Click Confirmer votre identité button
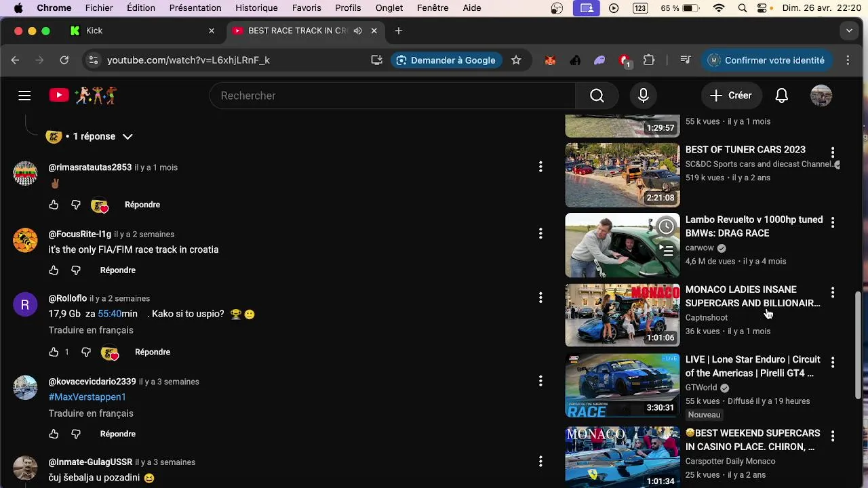The image size is (868, 488). pyautogui.click(x=766, y=60)
